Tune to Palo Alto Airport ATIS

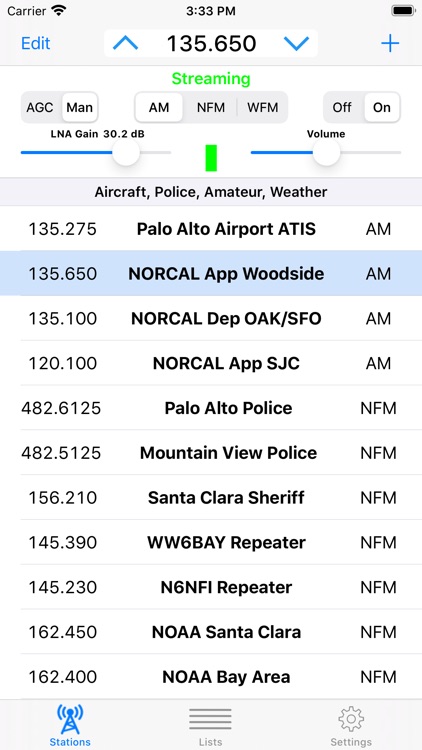(x=211, y=229)
